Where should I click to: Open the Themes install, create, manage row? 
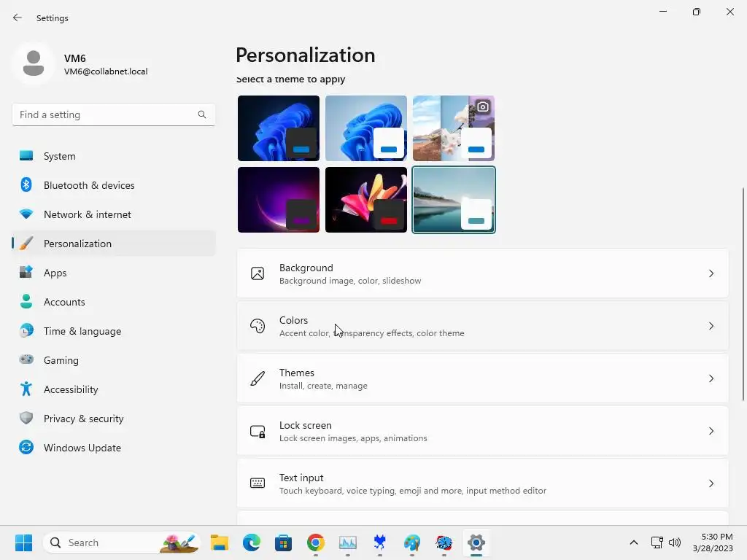(483, 378)
